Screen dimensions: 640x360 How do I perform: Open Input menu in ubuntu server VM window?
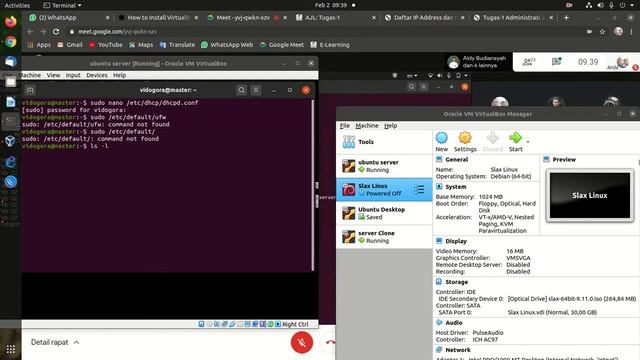(73, 75)
